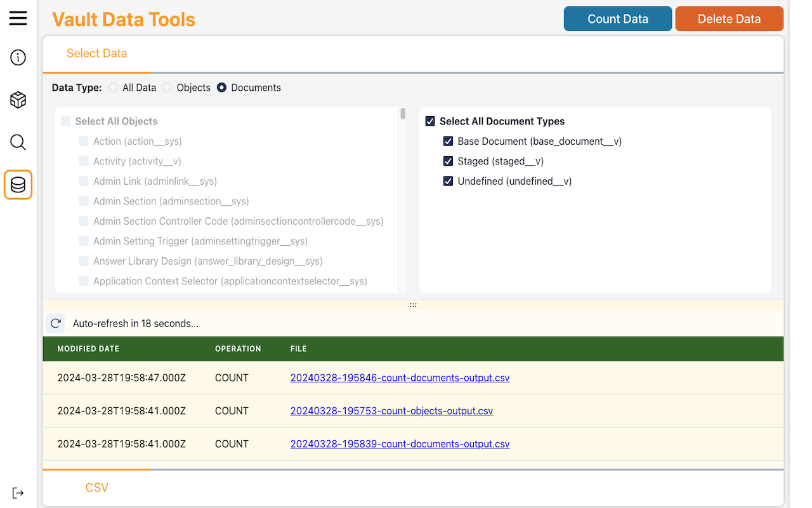Check Admin Setting Trigger checkbox

pyautogui.click(x=84, y=241)
